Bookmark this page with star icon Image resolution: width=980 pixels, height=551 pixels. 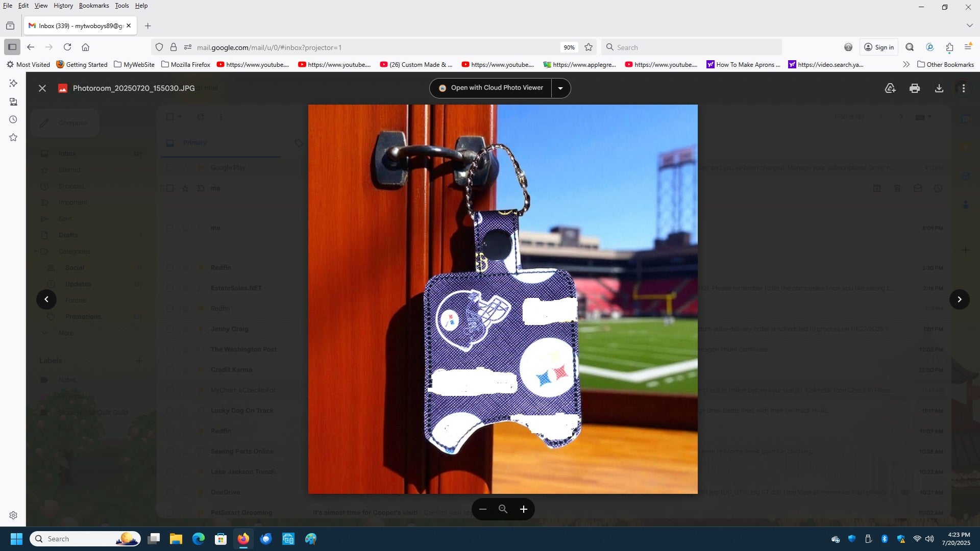[589, 47]
